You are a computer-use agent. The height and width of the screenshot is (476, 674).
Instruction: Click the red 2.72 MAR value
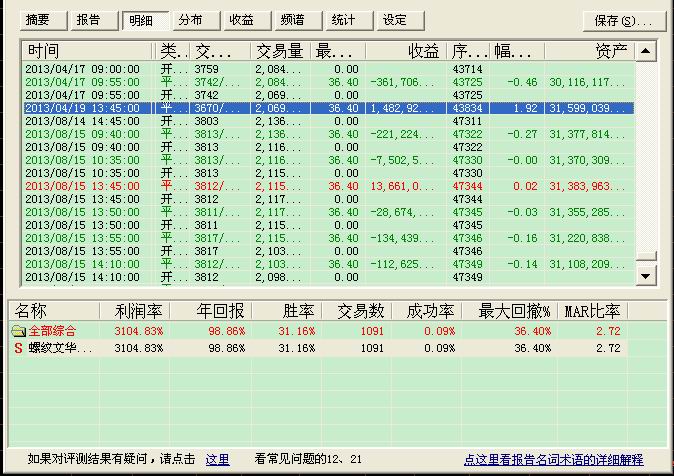click(x=608, y=331)
